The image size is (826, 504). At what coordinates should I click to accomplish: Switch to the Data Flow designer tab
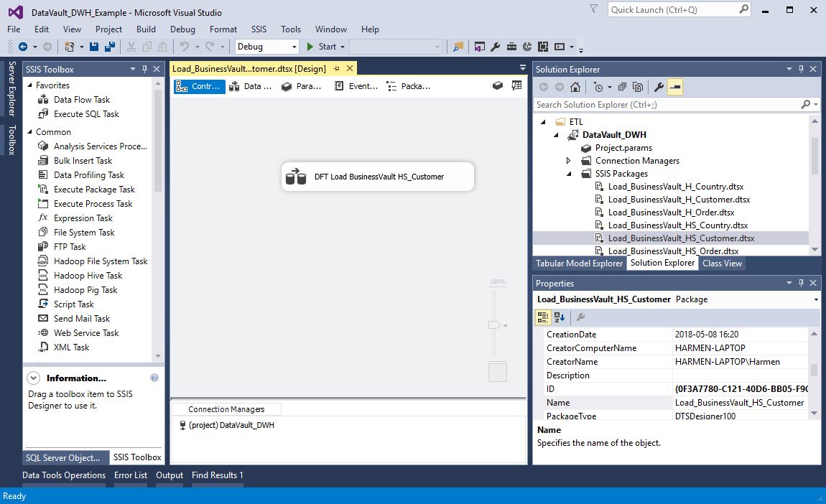pos(251,86)
